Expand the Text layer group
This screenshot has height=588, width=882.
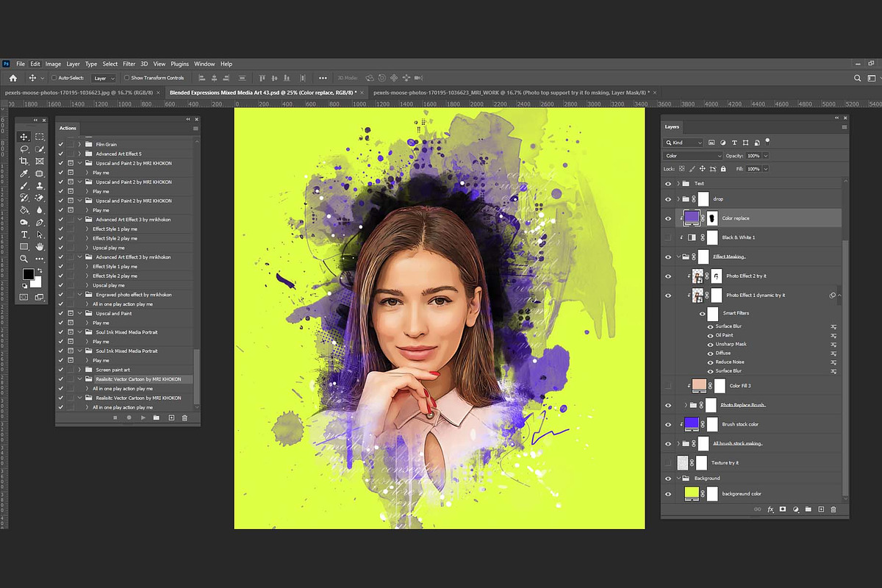tap(678, 184)
